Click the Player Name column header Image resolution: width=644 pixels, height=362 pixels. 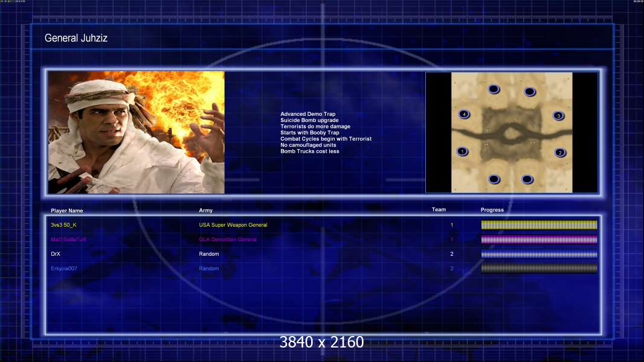click(67, 211)
